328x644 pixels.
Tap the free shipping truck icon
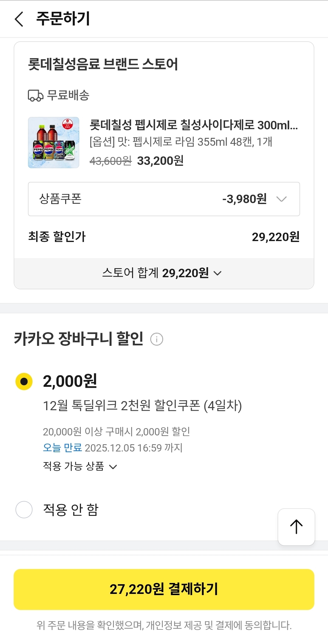tap(36, 95)
